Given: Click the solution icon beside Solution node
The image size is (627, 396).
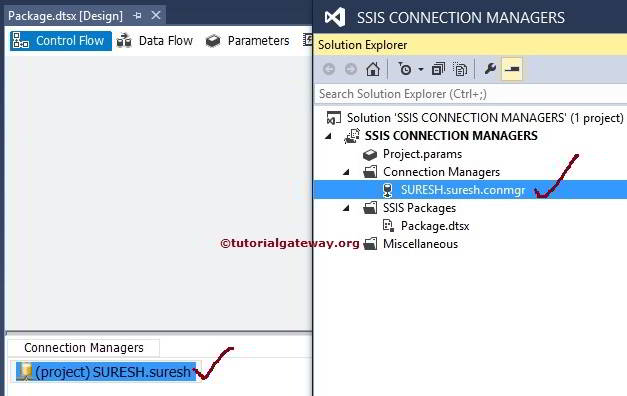Looking at the screenshot, I should (334, 118).
